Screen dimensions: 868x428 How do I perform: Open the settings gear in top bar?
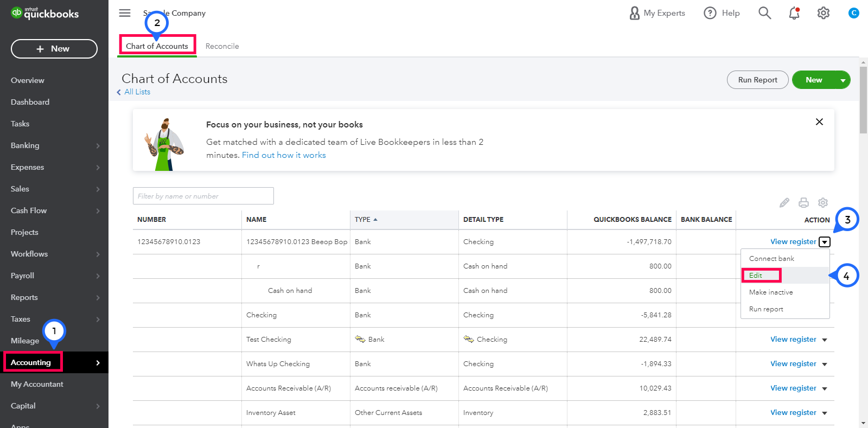(x=824, y=13)
